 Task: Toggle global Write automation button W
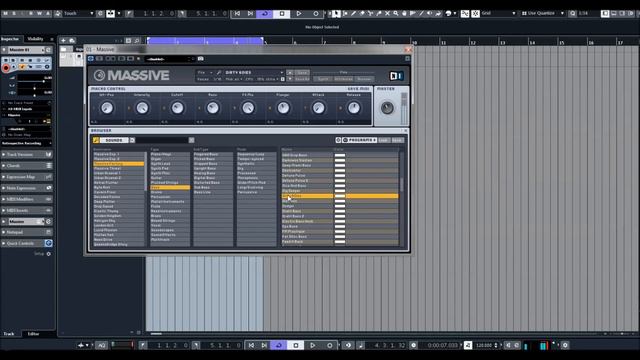(x=40, y=13)
